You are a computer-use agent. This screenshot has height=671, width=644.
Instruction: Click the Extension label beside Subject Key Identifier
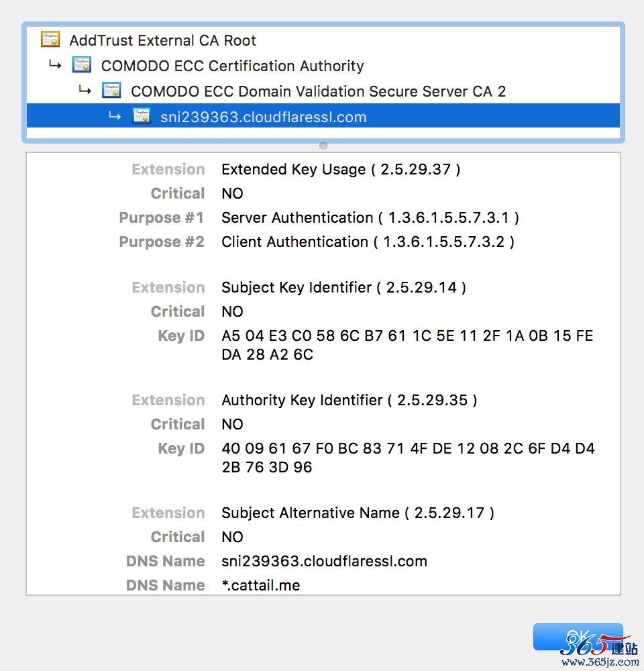click(168, 288)
